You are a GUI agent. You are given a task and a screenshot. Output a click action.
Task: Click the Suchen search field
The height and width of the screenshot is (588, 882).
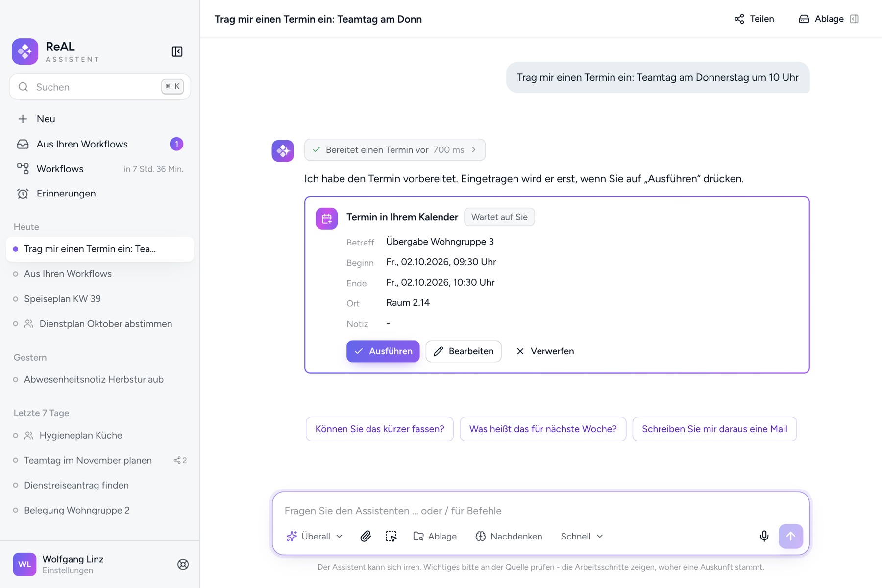pos(100,87)
